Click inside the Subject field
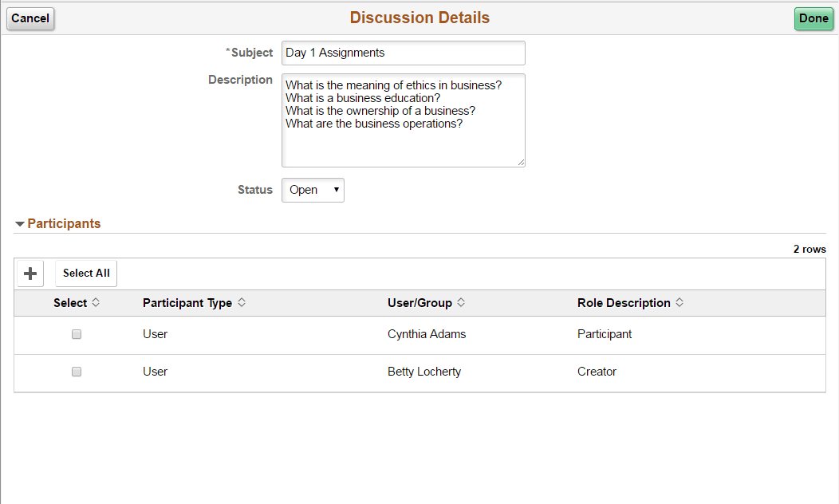This screenshot has width=839, height=504. (x=403, y=53)
